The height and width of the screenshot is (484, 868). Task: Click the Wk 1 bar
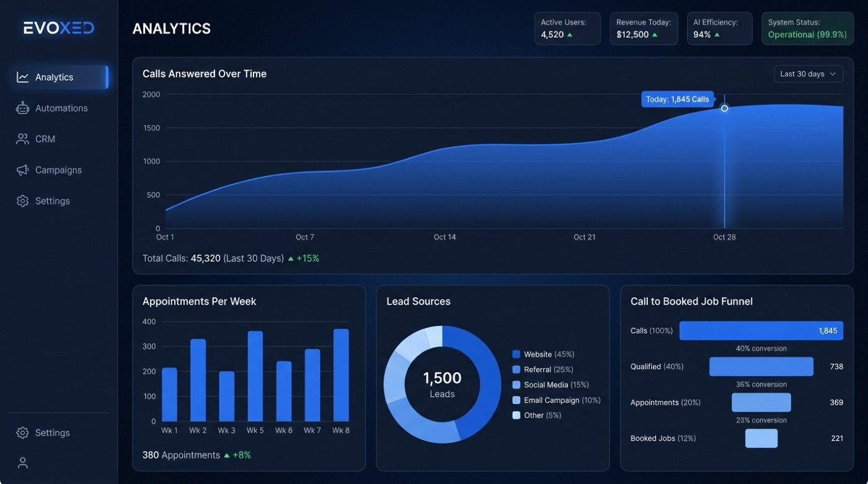tap(169, 395)
